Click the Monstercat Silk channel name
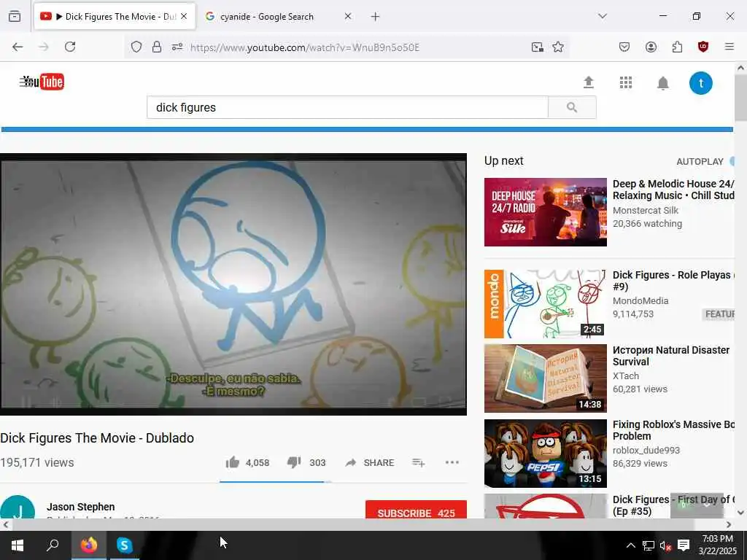Screen dimensions: 747x560 point(645,210)
